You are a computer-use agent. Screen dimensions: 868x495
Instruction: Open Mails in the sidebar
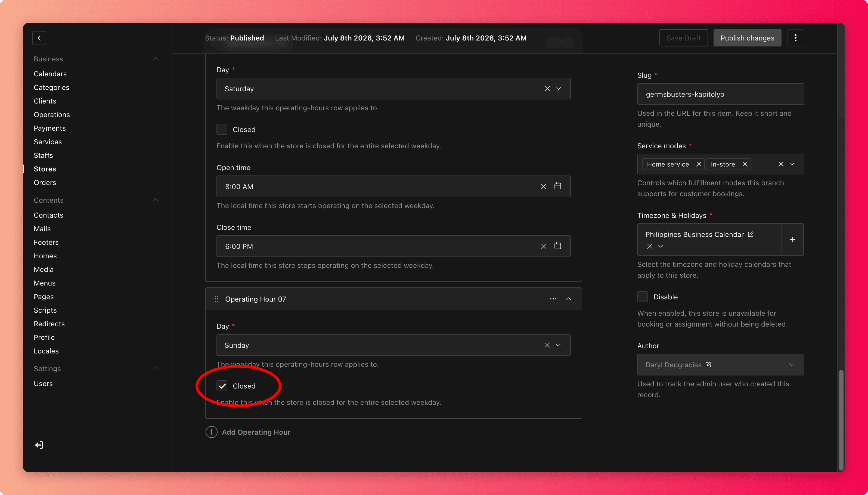(42, 229)
